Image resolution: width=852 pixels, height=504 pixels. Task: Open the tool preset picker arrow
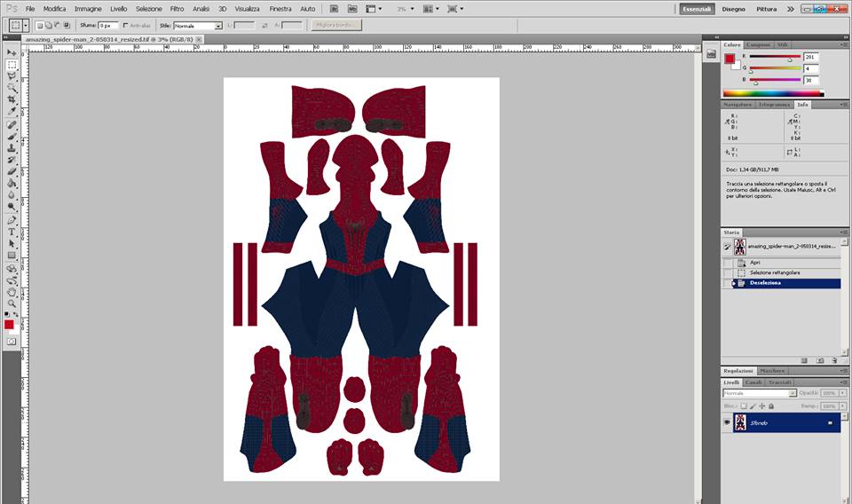26,26
